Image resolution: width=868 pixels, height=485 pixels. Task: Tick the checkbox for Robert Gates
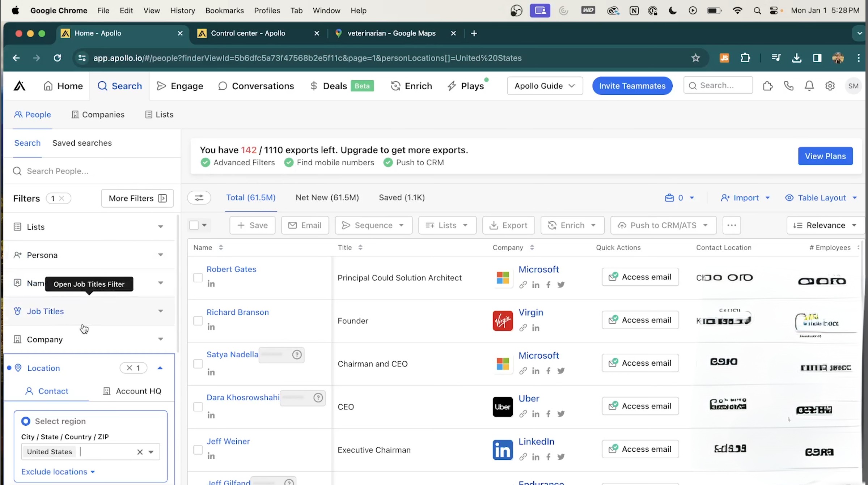pos(198,278)
